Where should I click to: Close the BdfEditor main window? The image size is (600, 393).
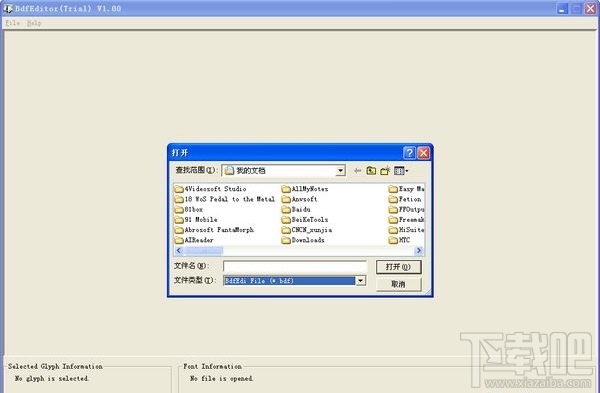590,8
